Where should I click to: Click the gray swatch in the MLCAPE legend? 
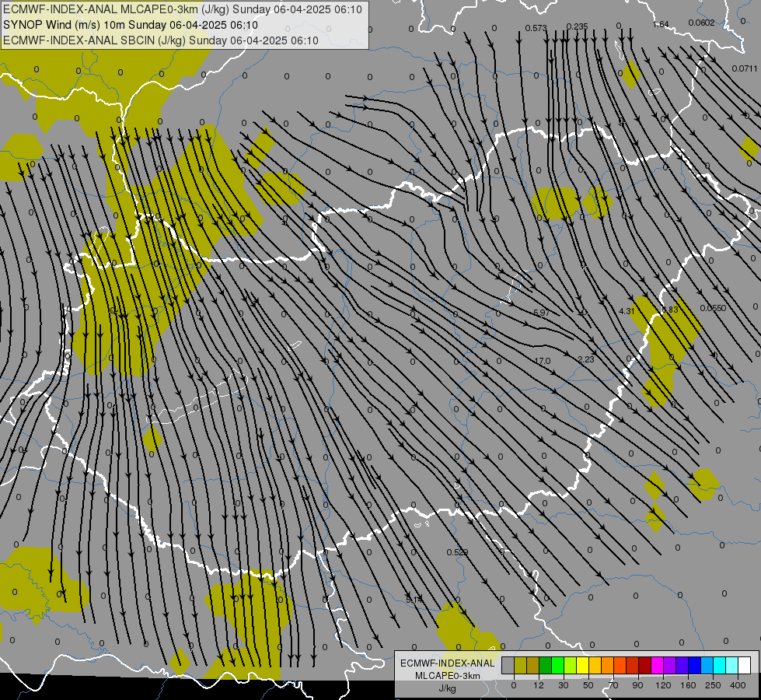508,665
